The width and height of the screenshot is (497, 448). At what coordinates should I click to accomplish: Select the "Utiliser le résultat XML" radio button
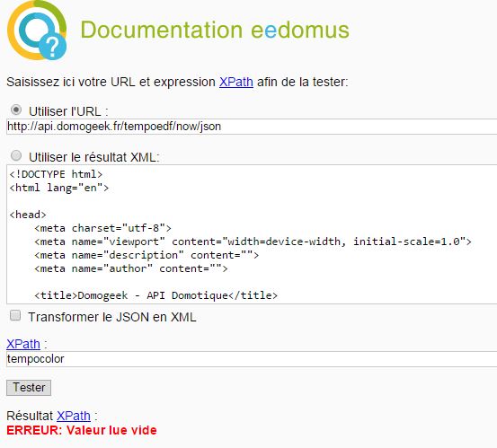[x=16, y=155]
